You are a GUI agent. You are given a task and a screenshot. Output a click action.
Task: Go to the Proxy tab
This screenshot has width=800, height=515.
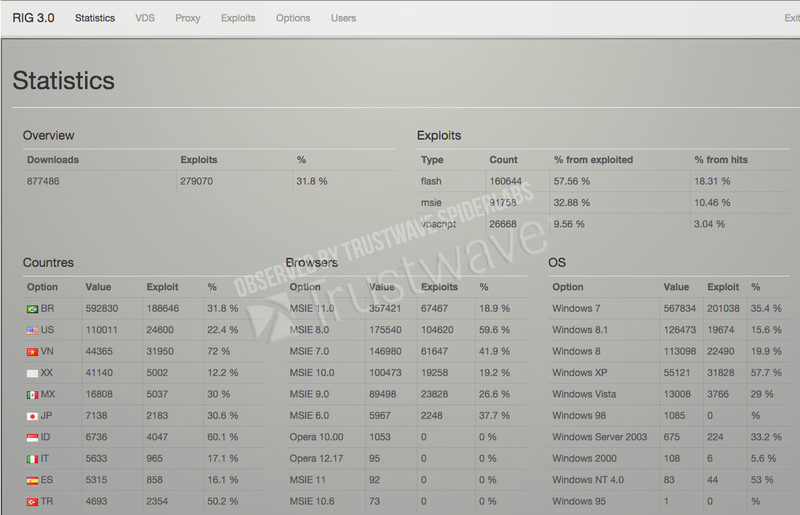[187, 18]
